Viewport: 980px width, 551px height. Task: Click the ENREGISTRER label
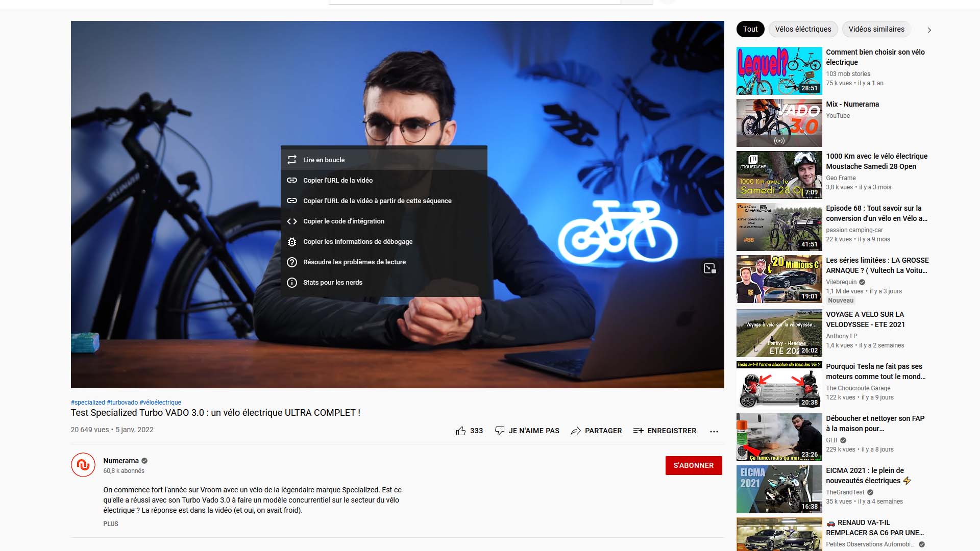(672, 431)
